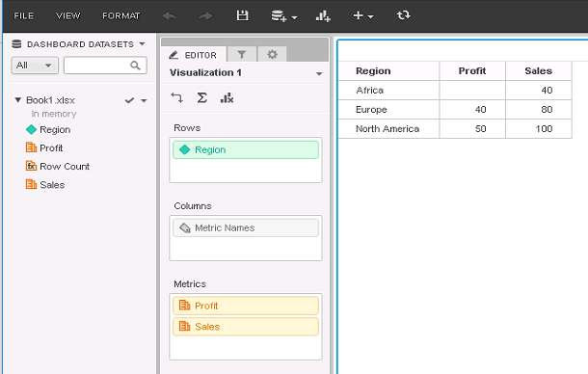Image resolution: width=588 pixels, height=374 pixels.
Task: Click the Swap rows and columns icon
Action: [176, 98]
